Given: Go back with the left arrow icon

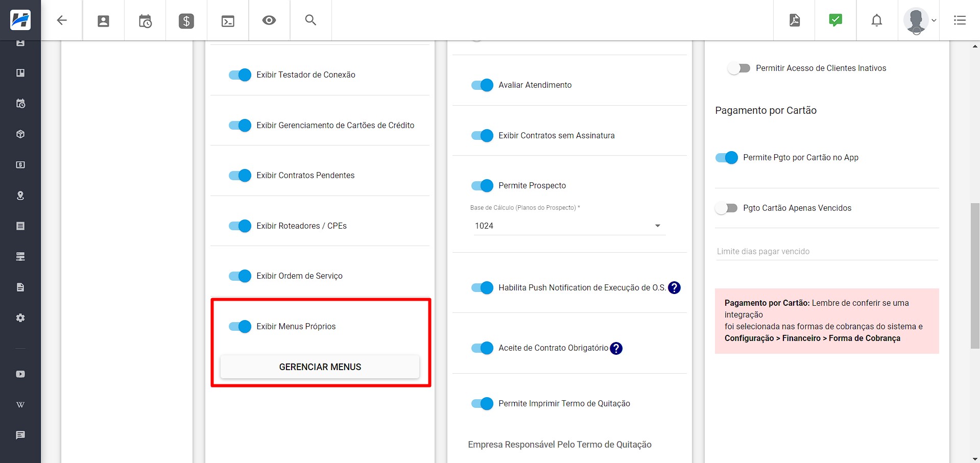Looking at the screenshot, I should (x=62, y=20).
